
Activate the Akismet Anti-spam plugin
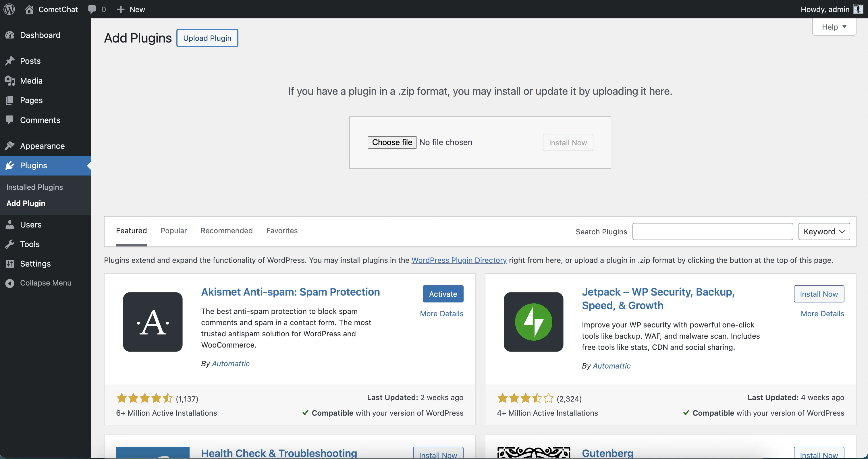pyautogui.click(x=442, y=294)
